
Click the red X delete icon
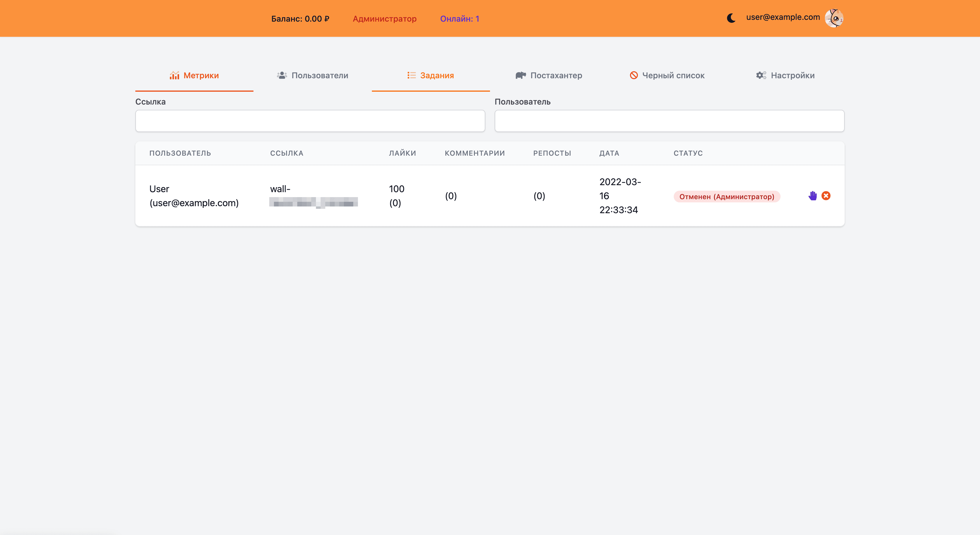[x=826, y=196]
